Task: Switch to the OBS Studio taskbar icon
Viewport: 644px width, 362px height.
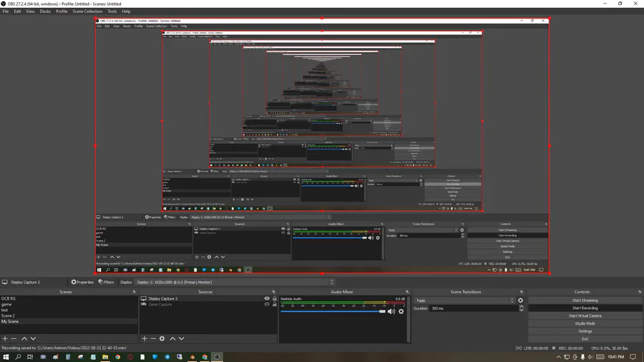Action: pos(217,357)
